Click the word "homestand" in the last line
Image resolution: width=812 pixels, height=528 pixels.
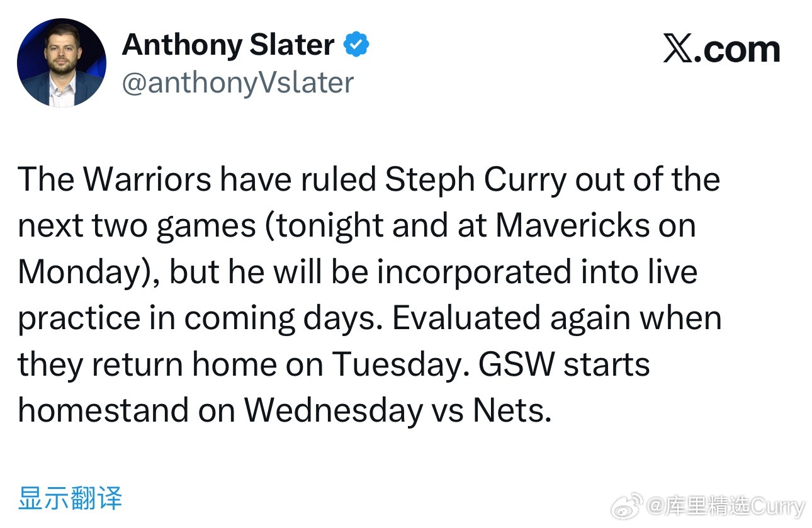click(103, 410)
